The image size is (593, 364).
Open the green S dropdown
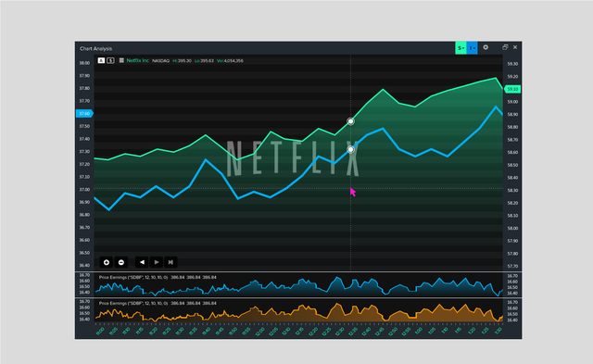click(x=461, y=48)
